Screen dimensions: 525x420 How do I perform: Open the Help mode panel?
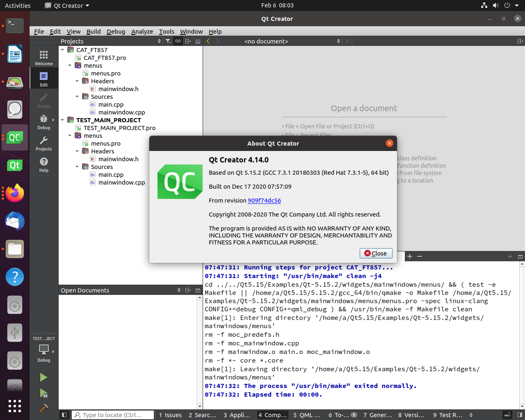pos(44,164)
